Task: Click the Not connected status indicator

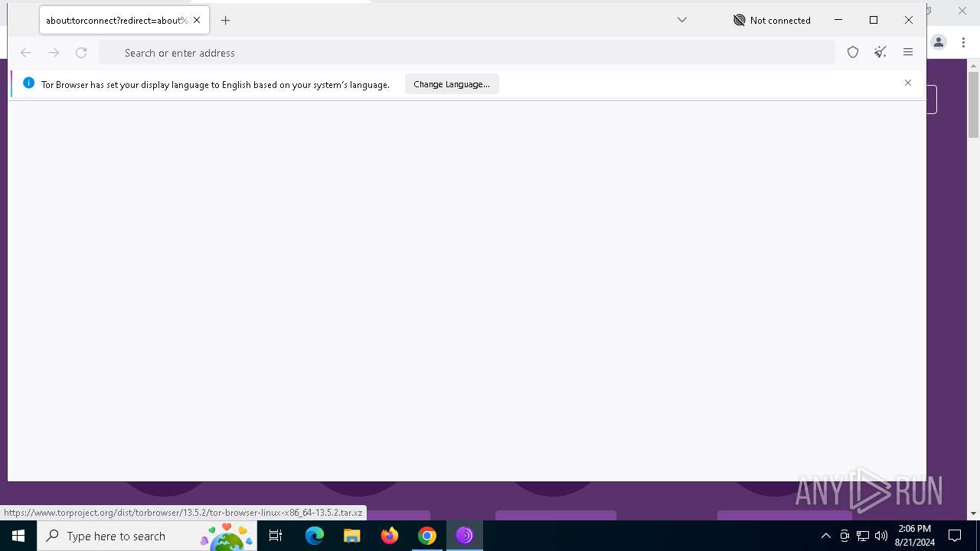Action: pos(772,21)
